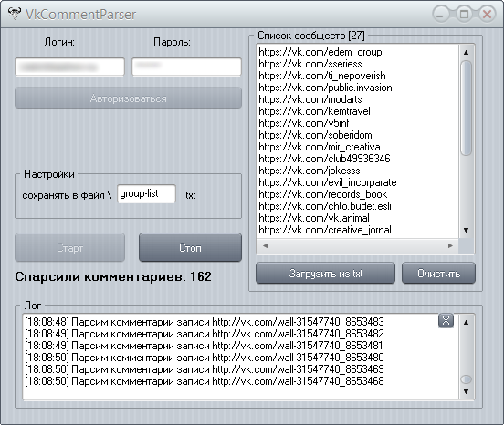This screenshot has width=504, height=425.
Task: Click up arrow of log scrollbar
Action: click(466, 322)
